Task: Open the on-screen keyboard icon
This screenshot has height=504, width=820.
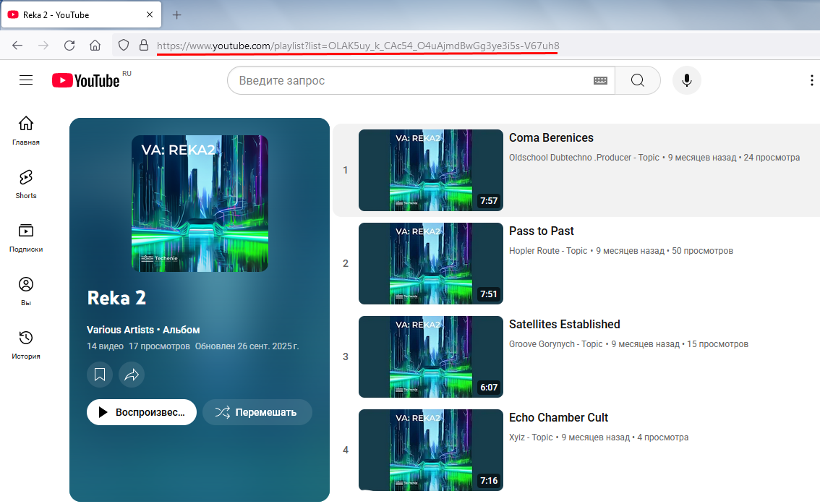Action: point(600,80)
